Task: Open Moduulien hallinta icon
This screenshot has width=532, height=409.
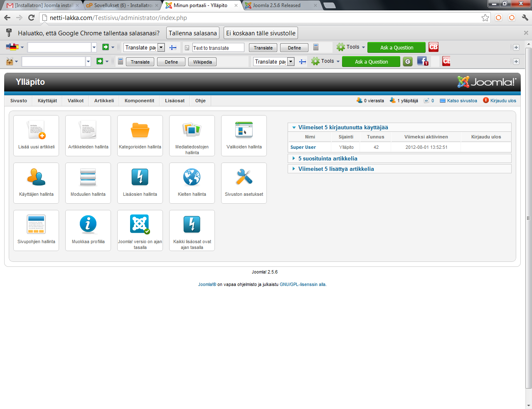Action: point(88,183)
